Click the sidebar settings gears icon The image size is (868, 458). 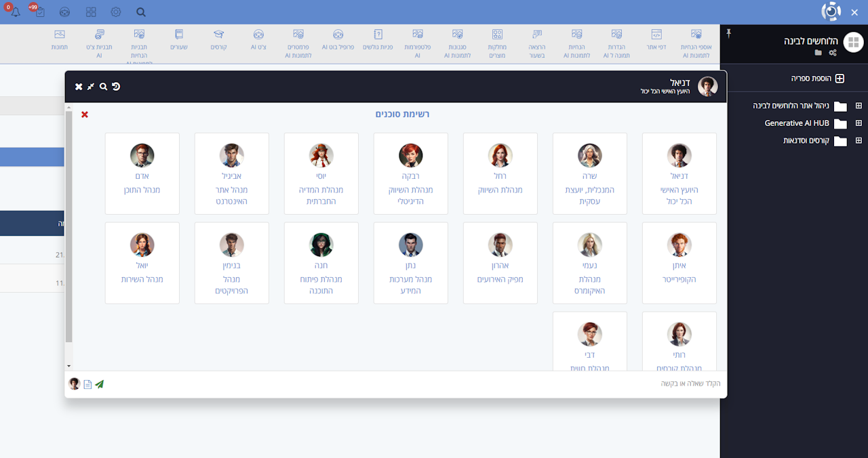(x=833, y=52)
